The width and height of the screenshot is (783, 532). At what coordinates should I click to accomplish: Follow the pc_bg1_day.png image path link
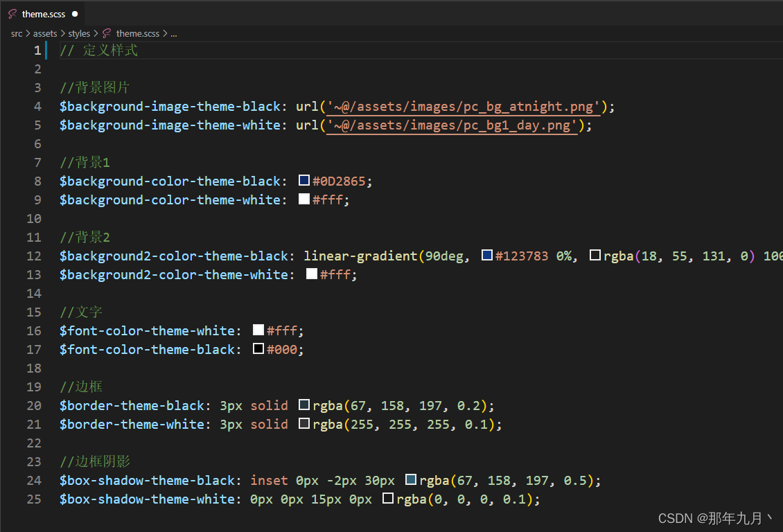(452, 125)
